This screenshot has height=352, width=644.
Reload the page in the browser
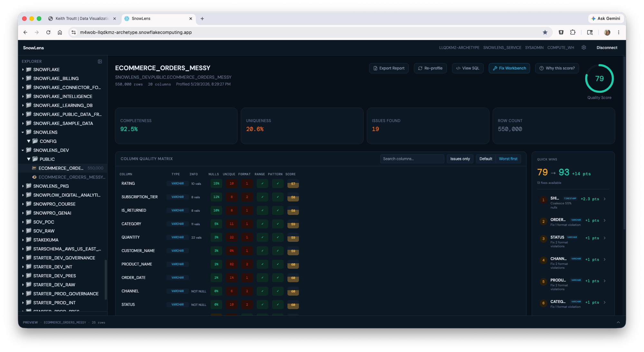click(48, 32)
